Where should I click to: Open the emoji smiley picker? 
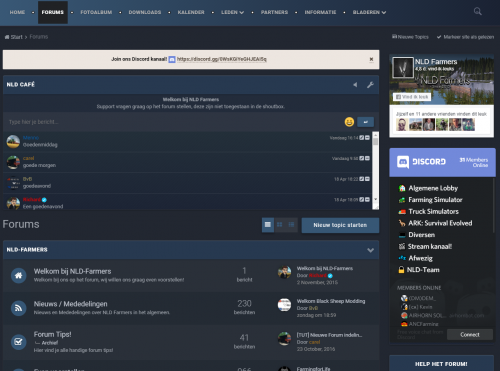coord(349,122)
